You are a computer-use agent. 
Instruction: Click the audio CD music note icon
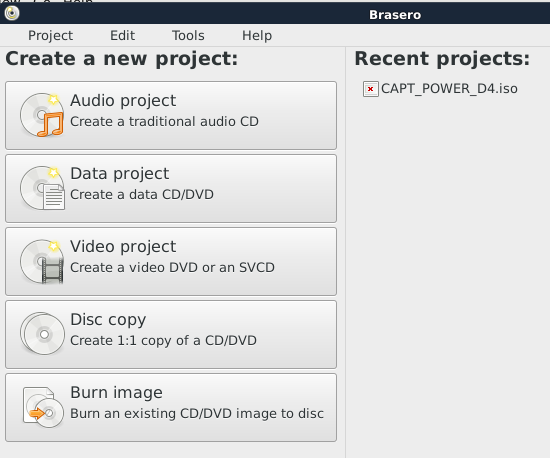click(42, 115)
